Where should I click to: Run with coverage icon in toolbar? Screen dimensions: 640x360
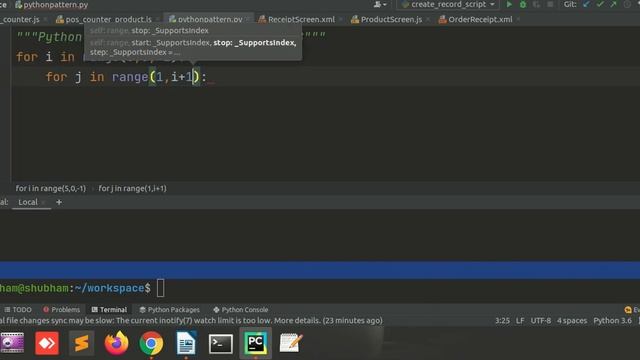(536, 4)
